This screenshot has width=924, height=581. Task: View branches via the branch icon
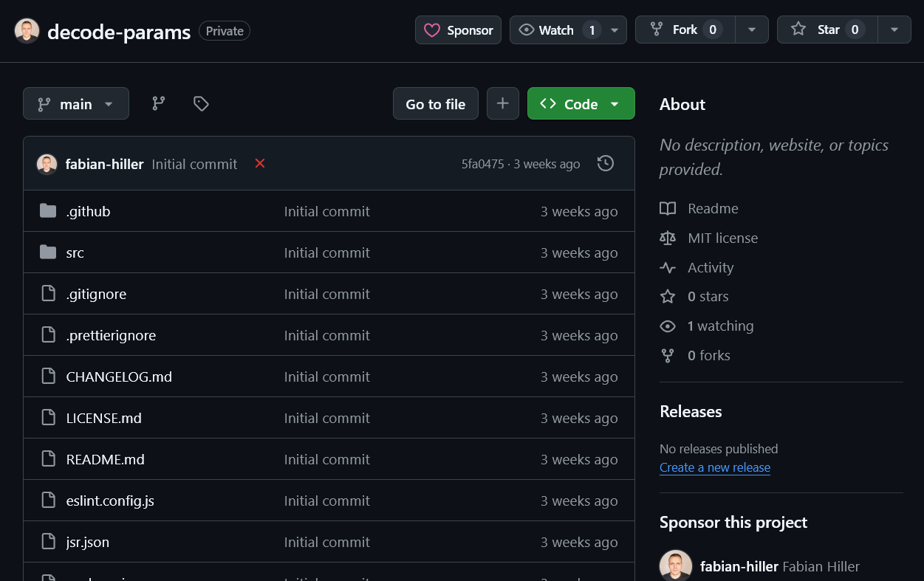click(159, 104)
